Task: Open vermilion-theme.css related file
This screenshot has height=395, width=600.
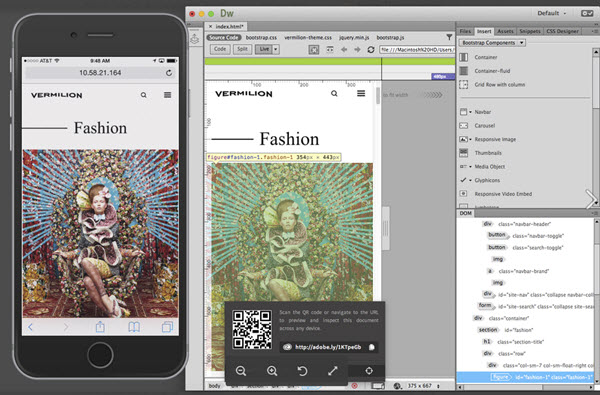Action: pos(308,38)
